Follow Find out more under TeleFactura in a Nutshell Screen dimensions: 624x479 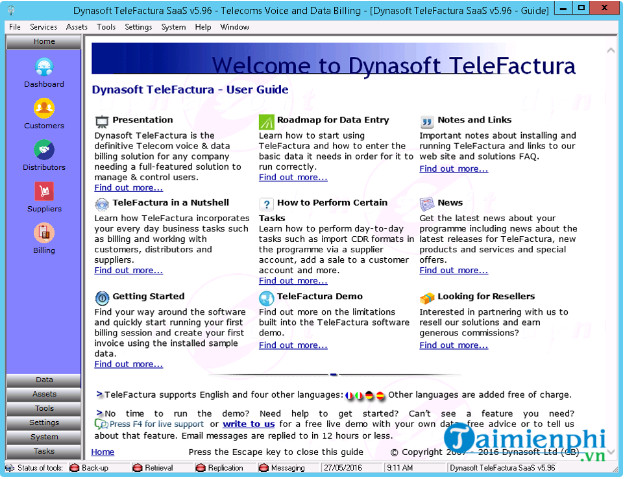pos(129,271)
